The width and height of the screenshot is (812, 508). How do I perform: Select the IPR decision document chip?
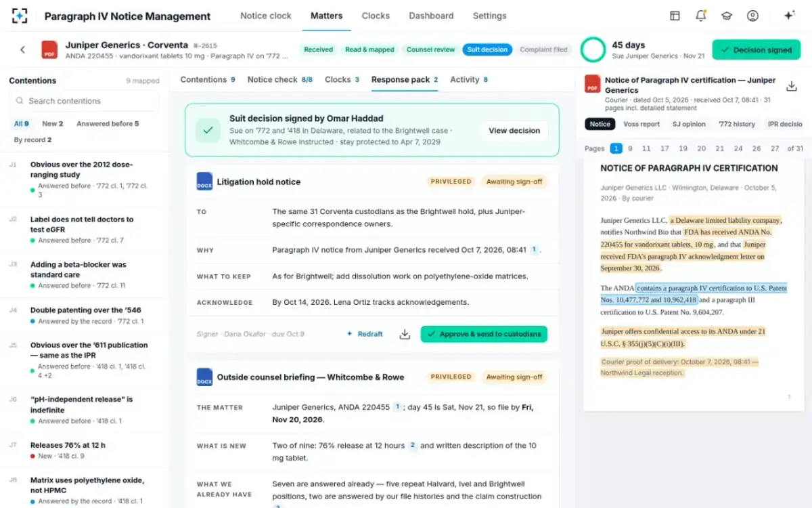784,124
